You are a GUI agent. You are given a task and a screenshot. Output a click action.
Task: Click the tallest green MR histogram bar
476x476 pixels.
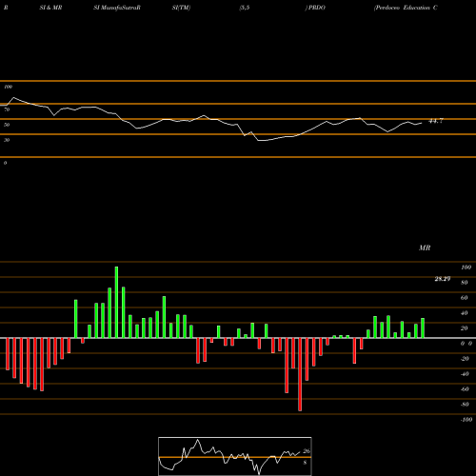[x=116, y=302]
